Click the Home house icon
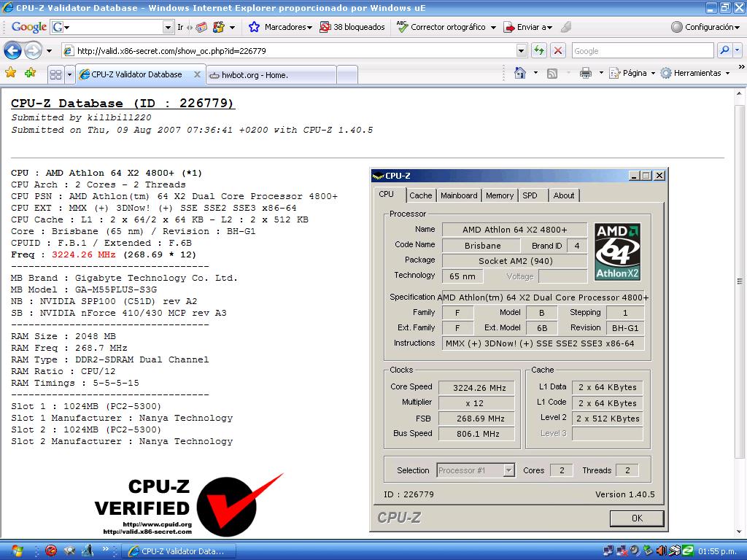Image resolution: width=747 pixels, height=560 pixels. point(519,73)
